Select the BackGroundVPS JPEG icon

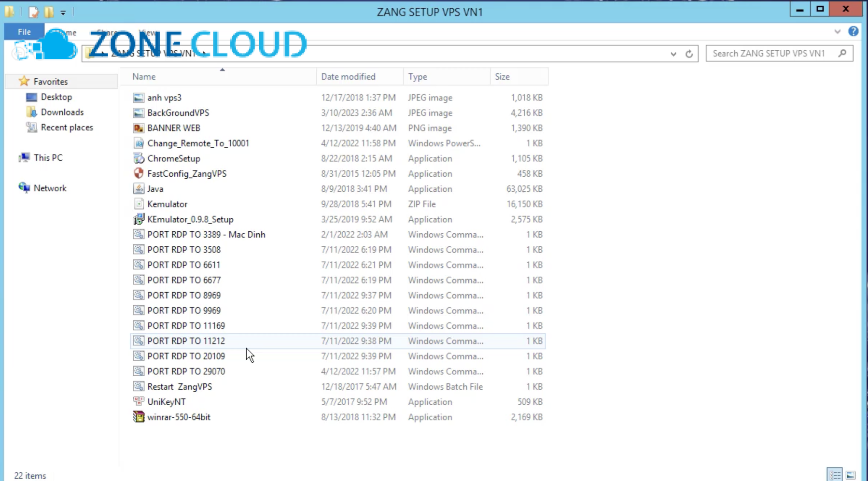tap(139, 113)
